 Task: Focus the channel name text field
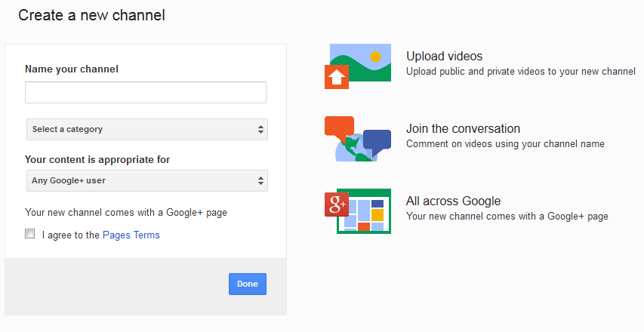(146, 92)
